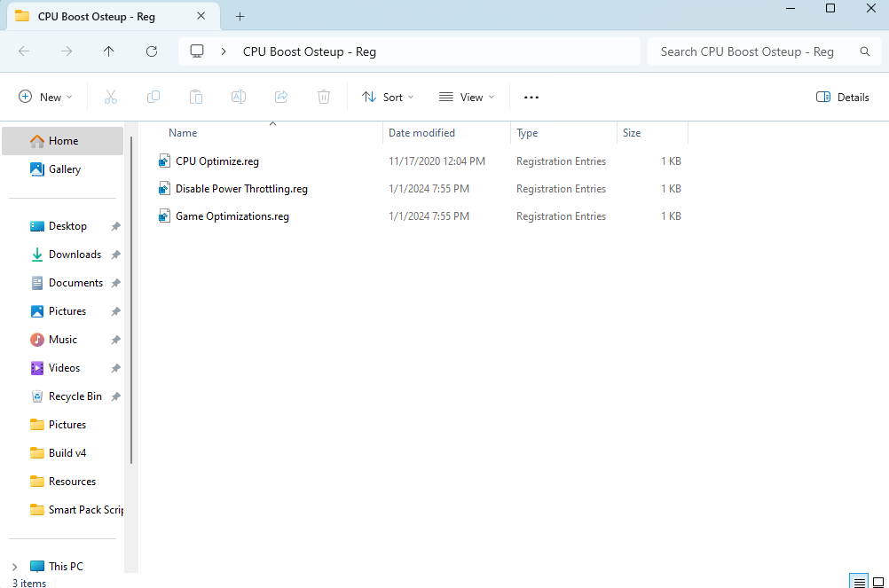
Task: Select the Disable Power Throttling.reg file
Action: coord(241,189)
